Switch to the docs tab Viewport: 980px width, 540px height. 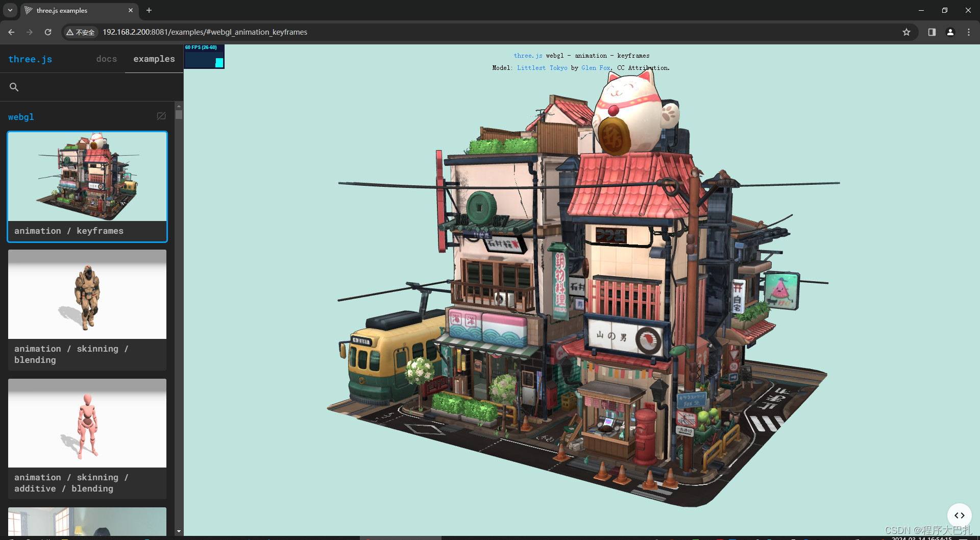(107, 59)
